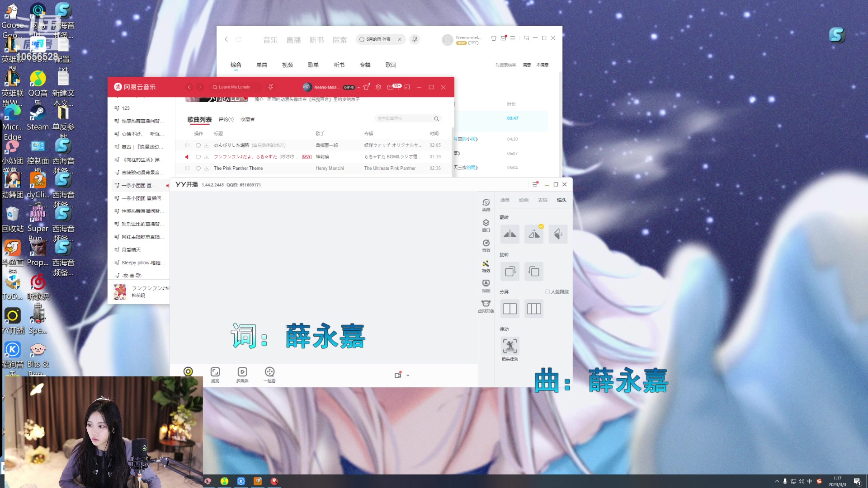Click the 网易云音乐 search box

(235, 87)
